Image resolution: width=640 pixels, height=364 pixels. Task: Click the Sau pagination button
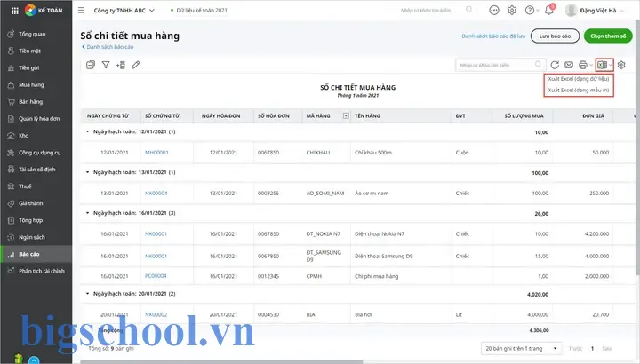[x=606, y=349]
